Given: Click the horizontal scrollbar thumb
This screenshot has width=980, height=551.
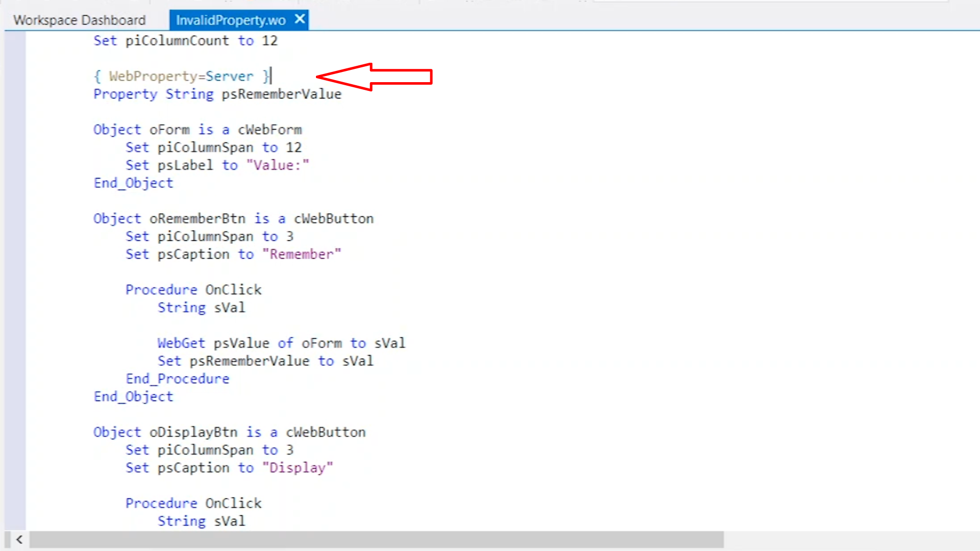Looking at the screenshot, I should [377, 539].
